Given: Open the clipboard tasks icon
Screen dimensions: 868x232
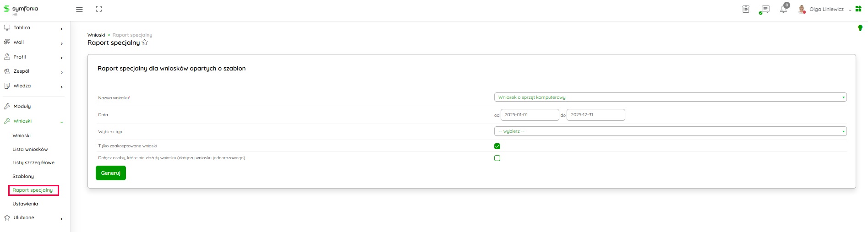Looking at the screenshot, I should point(746,9).
